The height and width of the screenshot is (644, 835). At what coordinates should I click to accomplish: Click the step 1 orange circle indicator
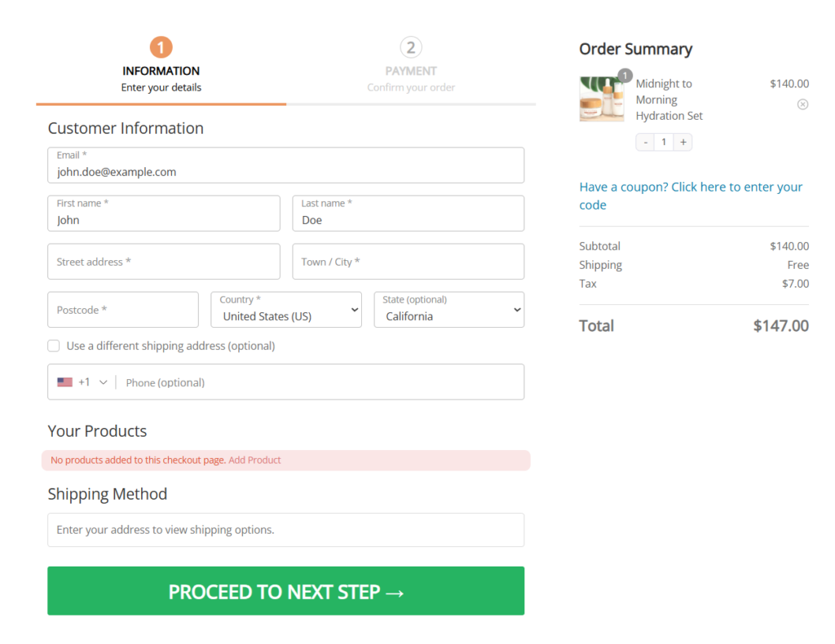pyautogui.click(x=161, y=47)
